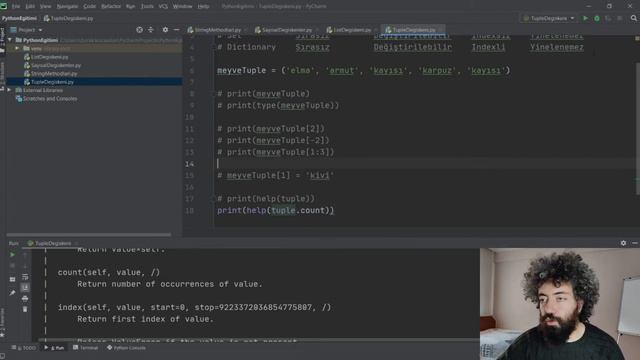The width and height of the screenshot is (640, 360).
Task: Click the meyveTuple assignment line
Action: point(364,70)
